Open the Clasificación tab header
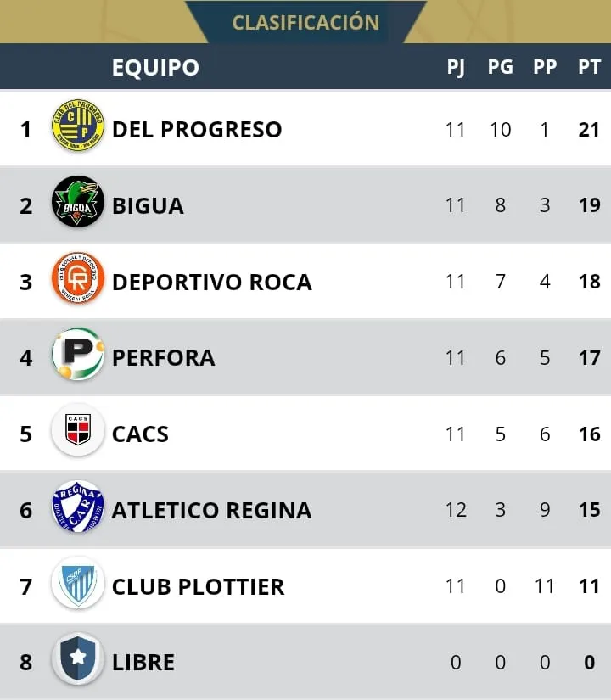 (x=305, y=22)
